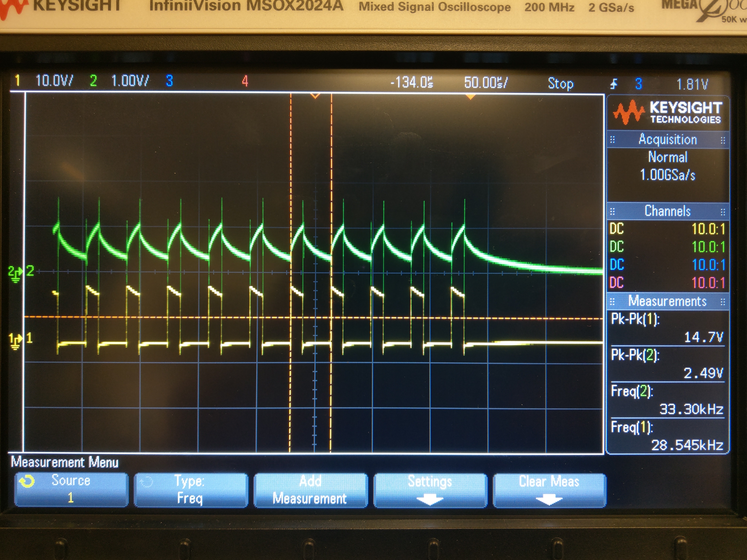Open the Type: Freq measurement selector
Screen dimensions: 747x560
point(191,490)
